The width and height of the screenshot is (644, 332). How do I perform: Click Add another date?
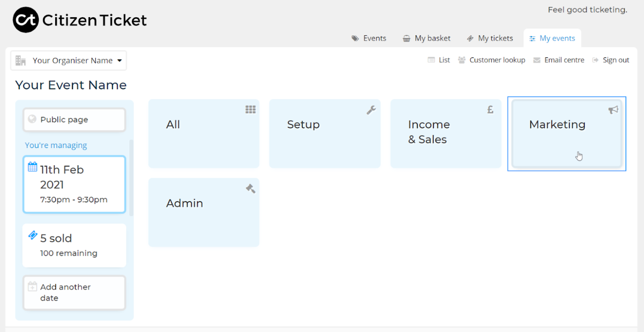(x=74, y=293)
